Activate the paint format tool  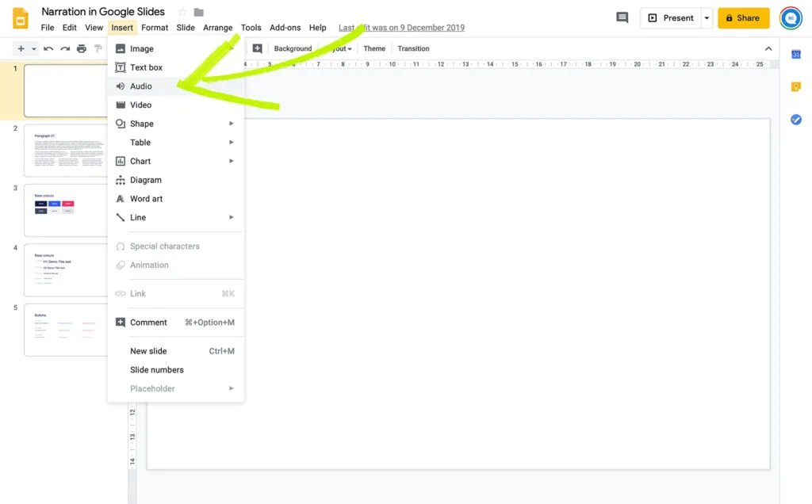pyautogui.click(x=98, y=48)
